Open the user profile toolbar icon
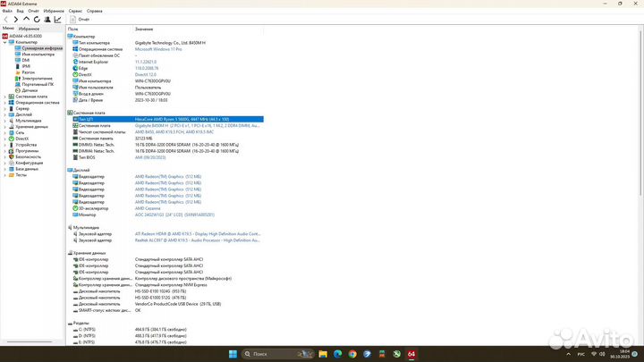This screenshot has height=362, width=644. coord(48,18)
